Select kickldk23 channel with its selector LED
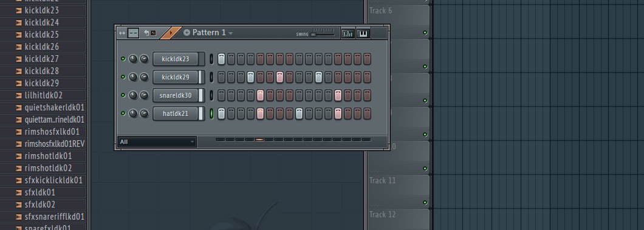Viewport: 644px width, 230px height. (211, 59)
